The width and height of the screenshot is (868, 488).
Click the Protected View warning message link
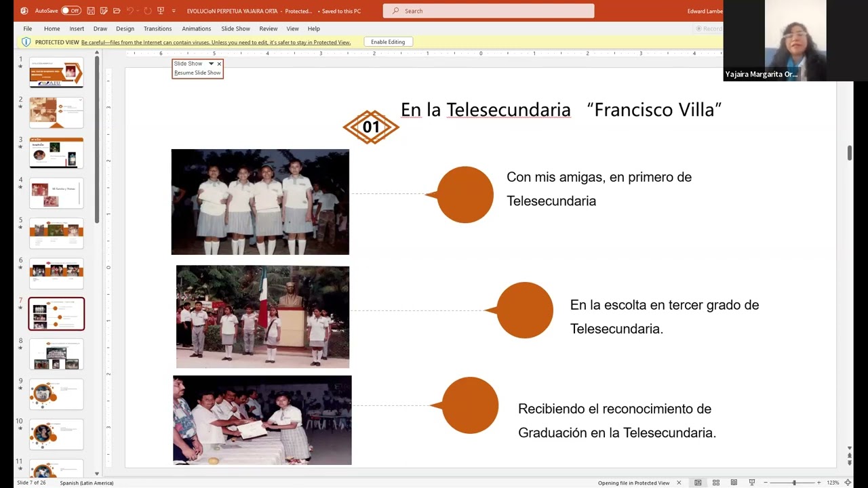click(x=216, y=42)
